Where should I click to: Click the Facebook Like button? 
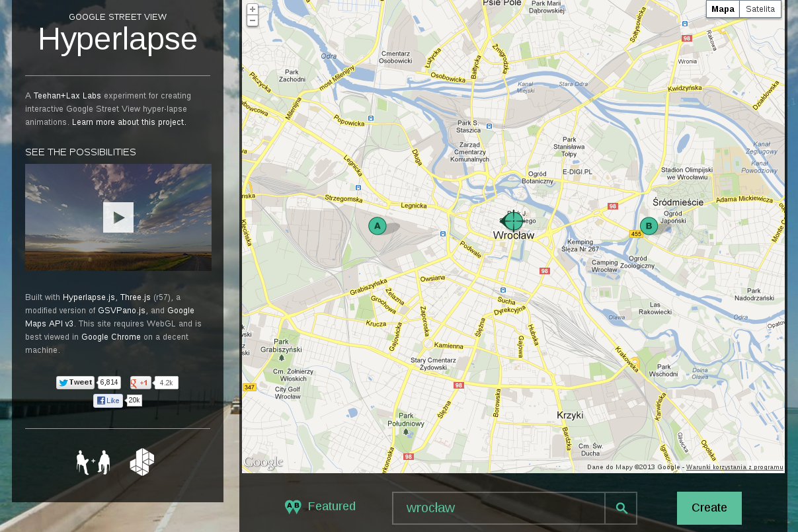click(108, 400)
